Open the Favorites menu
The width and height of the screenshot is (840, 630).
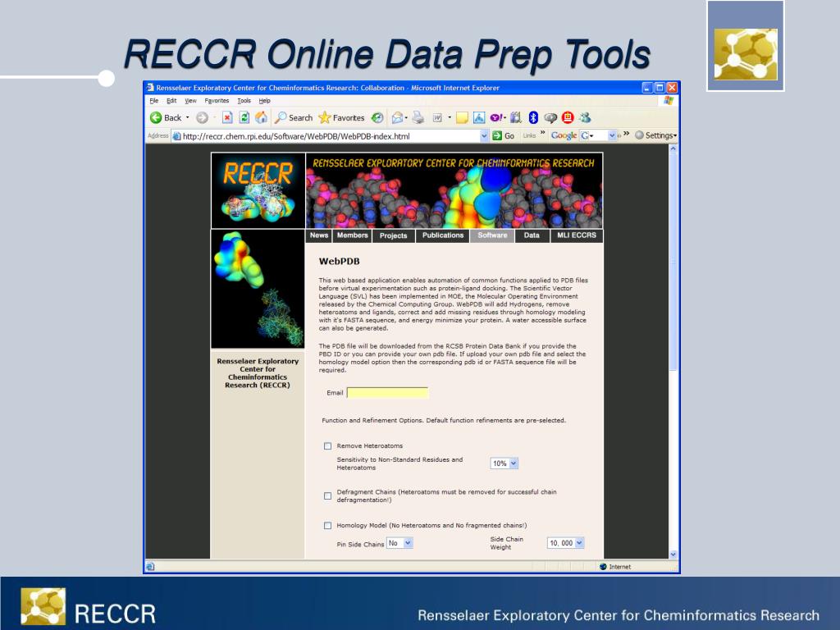[x=217, y=101]
